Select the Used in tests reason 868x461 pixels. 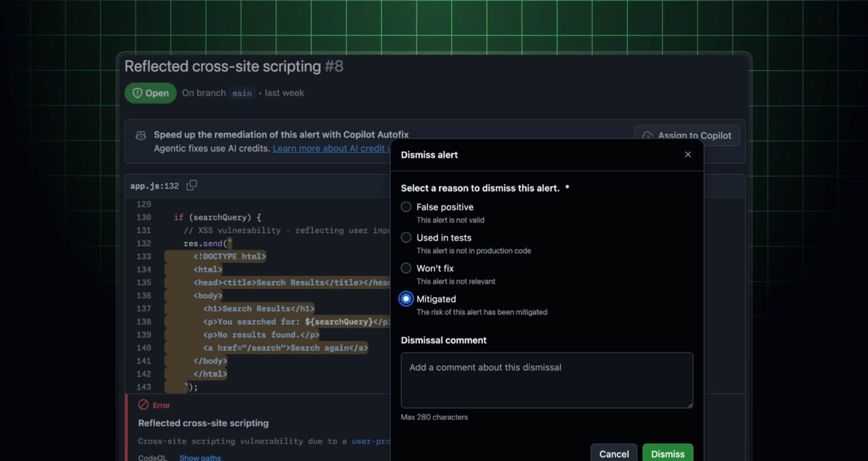[x=406, y=238]
